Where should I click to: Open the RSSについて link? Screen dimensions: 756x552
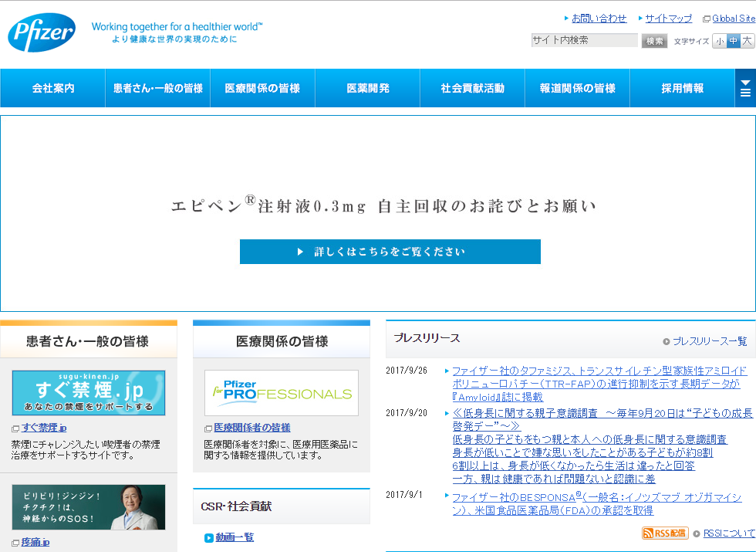point(730,533)
